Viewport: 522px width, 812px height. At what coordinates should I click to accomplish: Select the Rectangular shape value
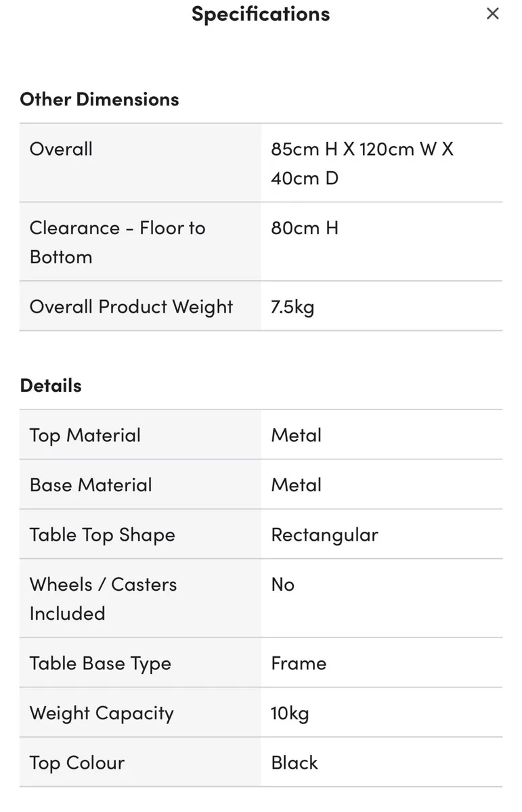click(x=324, y=535)
